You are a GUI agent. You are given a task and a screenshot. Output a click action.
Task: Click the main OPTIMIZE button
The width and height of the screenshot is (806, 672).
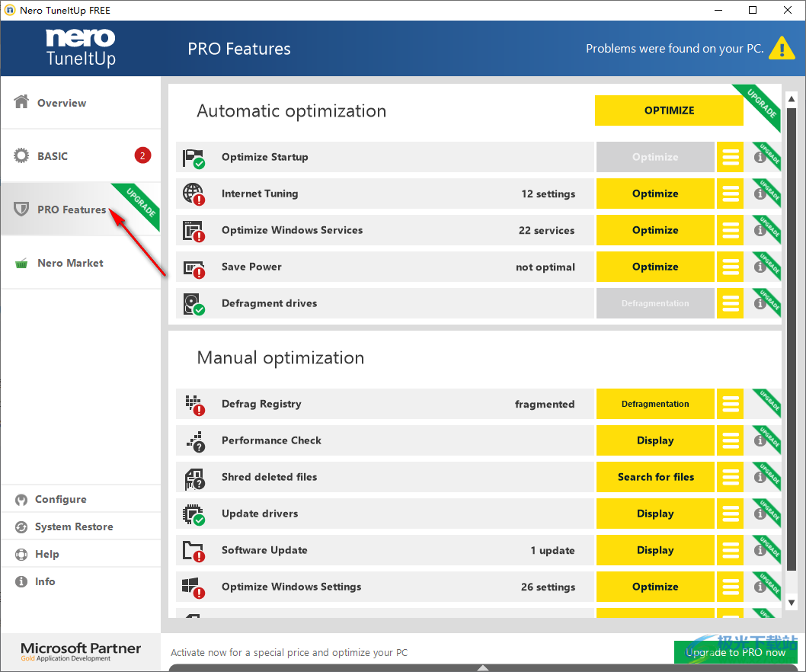(669, 110)
